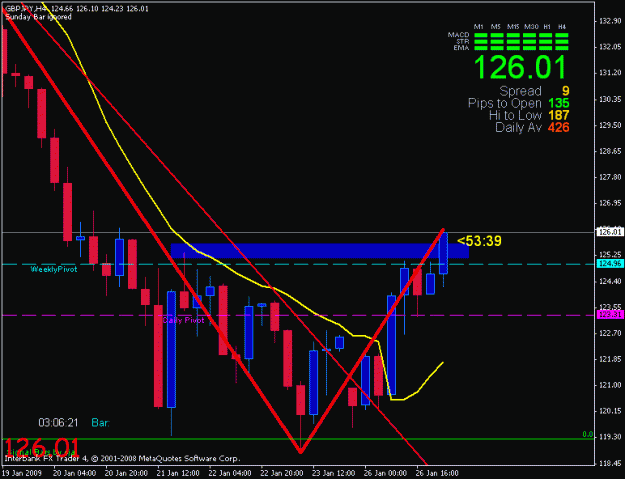Click the 'Daily Av' value 426
This screenshot has height=479, width=625.
pyautogui.click(x=558, y=128)
